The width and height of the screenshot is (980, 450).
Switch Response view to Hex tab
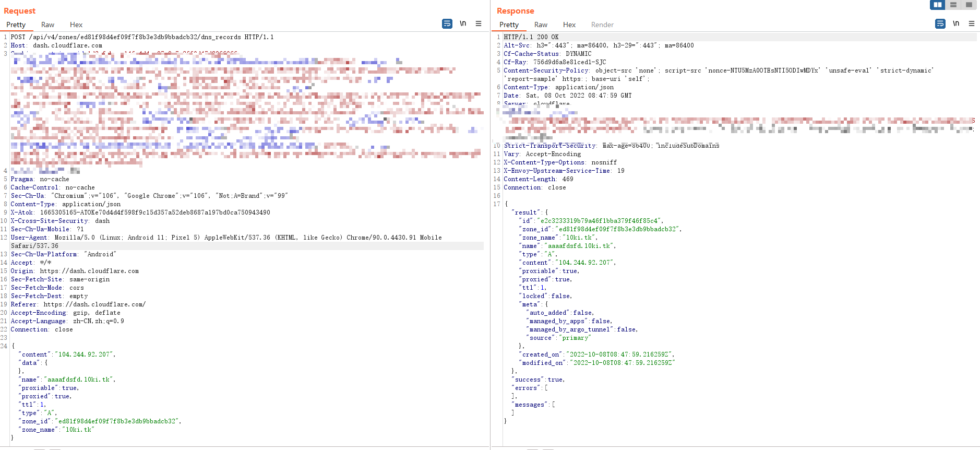pyautogui.click(x=569, y=25)
